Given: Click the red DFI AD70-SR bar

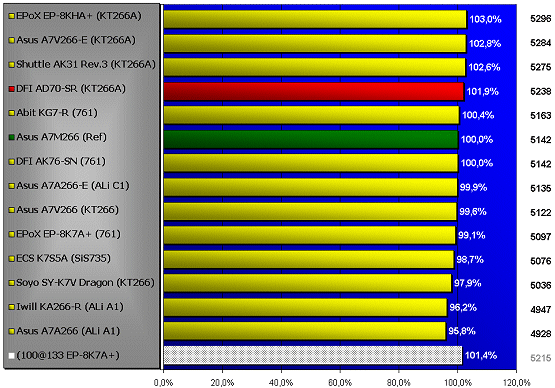Looking at the screenshot, I should 314,91.
